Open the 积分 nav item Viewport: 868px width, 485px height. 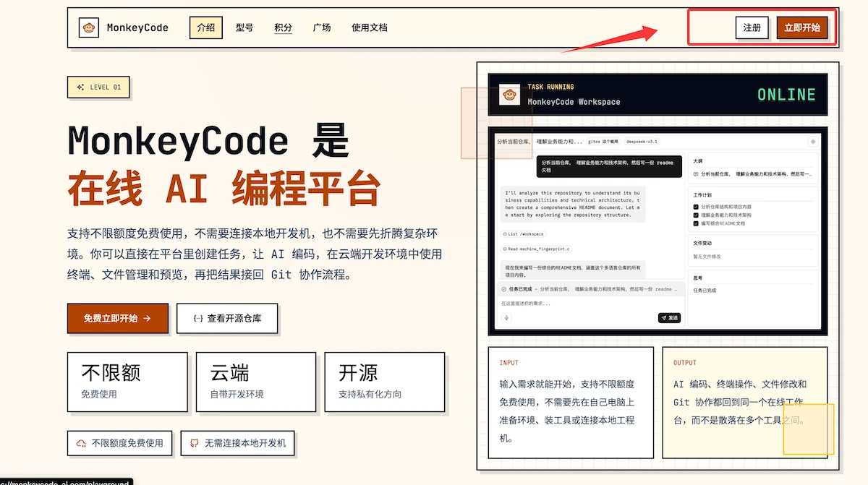(284, 27)
